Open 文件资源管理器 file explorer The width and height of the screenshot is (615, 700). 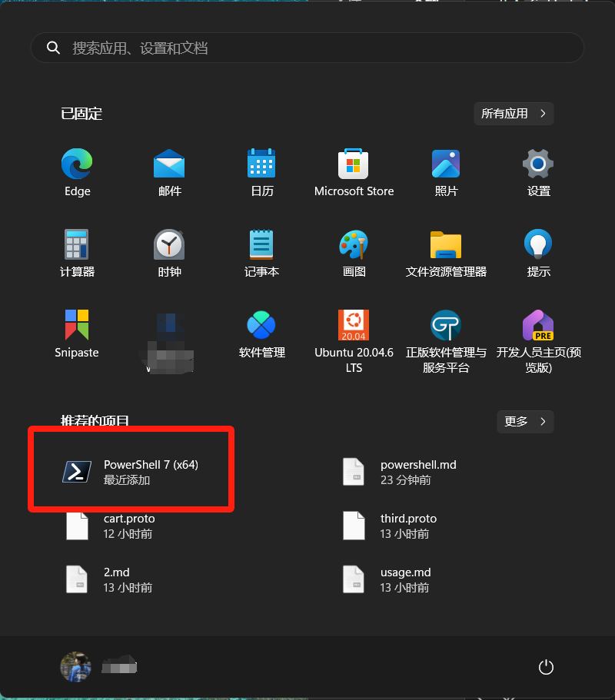click(x=446, y=253)
